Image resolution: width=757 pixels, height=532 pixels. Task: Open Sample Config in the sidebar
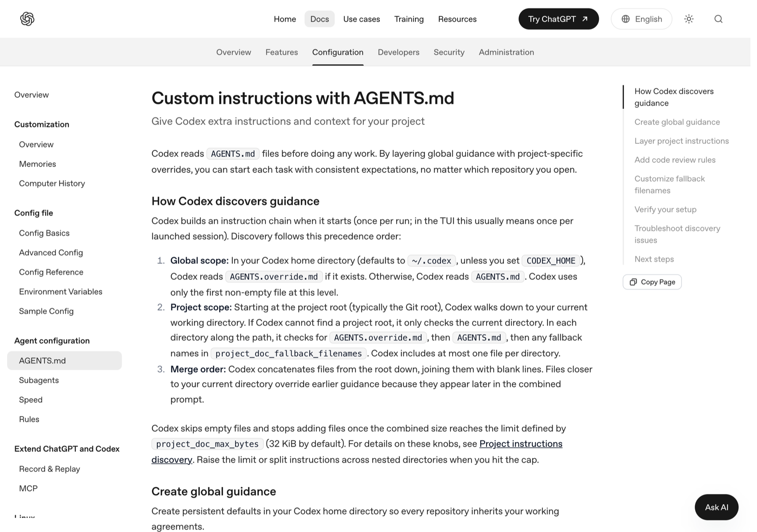coord(46,311)
